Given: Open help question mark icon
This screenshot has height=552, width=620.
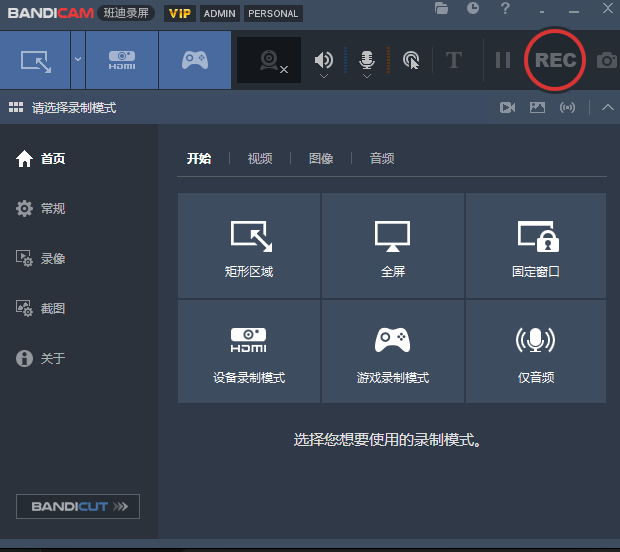Looking at the screenshot, I should coord(505,8).
